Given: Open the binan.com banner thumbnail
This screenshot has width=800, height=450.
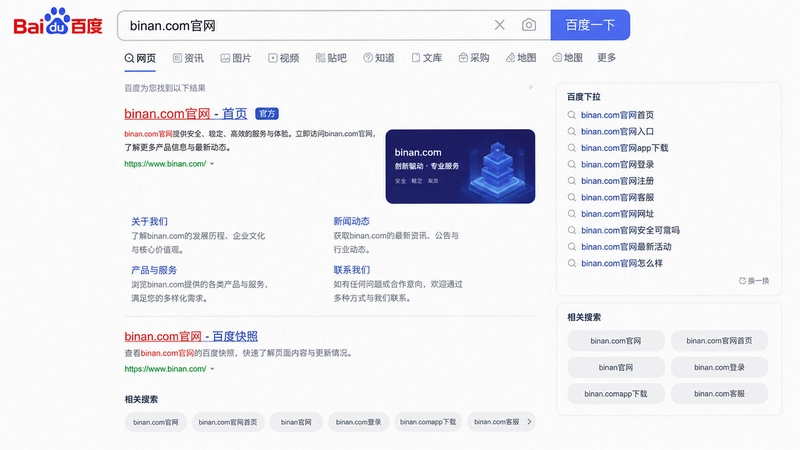Looking at the screenshot, I should [x=460, y=166].
